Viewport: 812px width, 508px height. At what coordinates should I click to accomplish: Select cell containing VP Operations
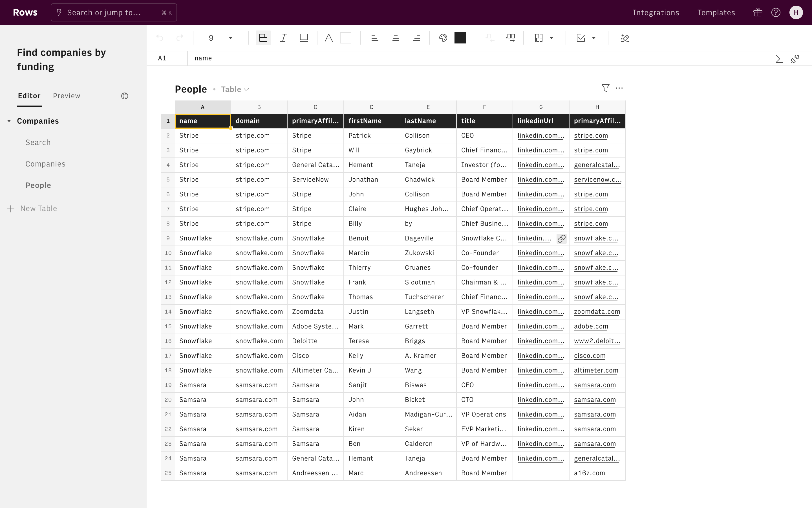(x=484, y=414)
